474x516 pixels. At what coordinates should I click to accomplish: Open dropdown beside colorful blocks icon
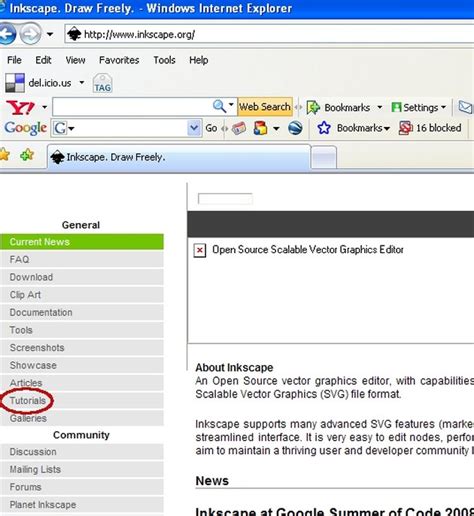pyautogui.click(x=276, y=128)
